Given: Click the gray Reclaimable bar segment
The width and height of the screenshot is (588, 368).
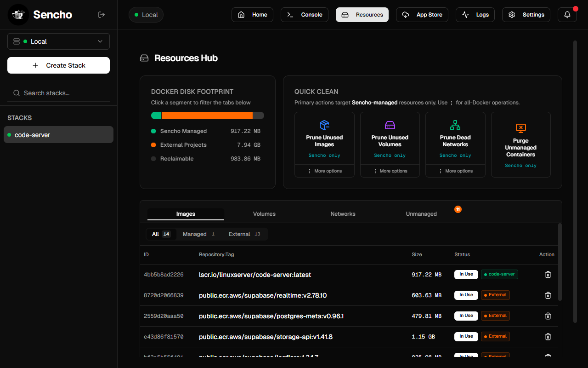Looking at the screenshot, I should coord(258,115).
